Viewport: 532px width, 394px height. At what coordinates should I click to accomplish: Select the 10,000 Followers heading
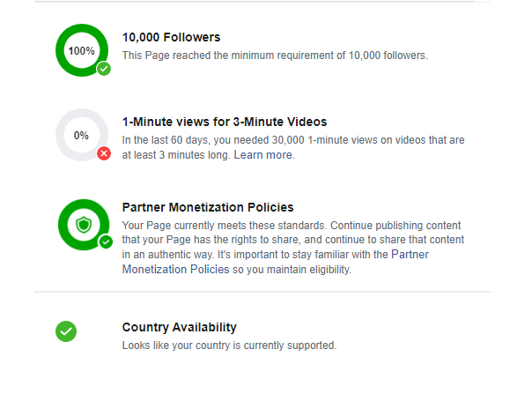point(171,37)
